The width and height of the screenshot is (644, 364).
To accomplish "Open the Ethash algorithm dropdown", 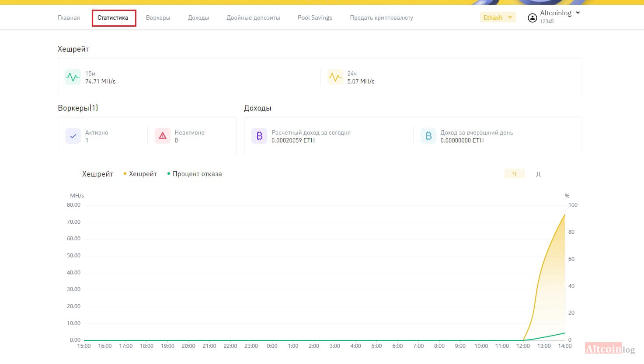I will [x=498, y=17].
